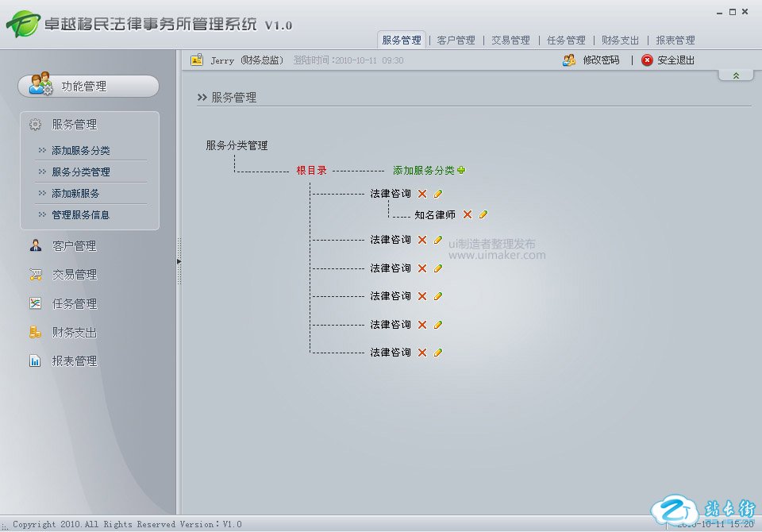Collapse the top header with green chevron
The image size is (762, 532).
pyautogui.click(x=736, y=75)
